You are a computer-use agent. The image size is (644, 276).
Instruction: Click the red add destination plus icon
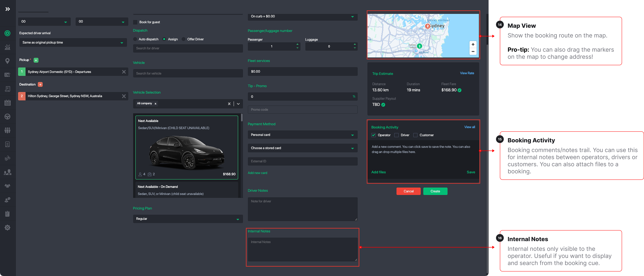click(40, 85)
